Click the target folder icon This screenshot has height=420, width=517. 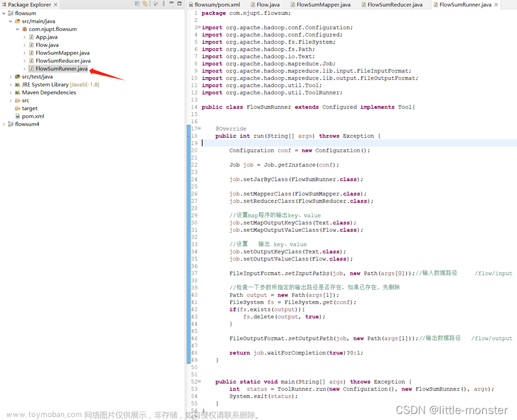click(x=17, y=108)
